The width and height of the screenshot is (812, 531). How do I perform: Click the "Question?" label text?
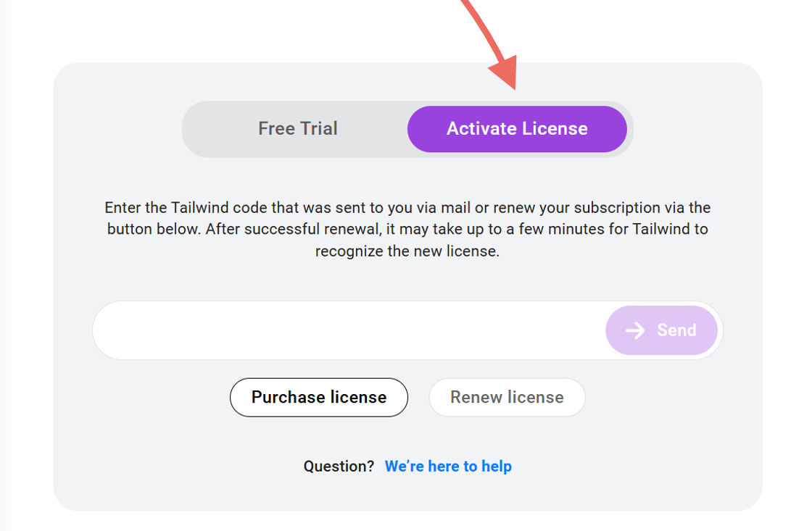pos(339,467)
